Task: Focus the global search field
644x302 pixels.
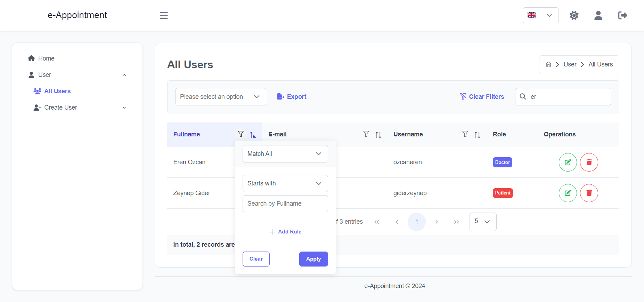Action: 563,97
